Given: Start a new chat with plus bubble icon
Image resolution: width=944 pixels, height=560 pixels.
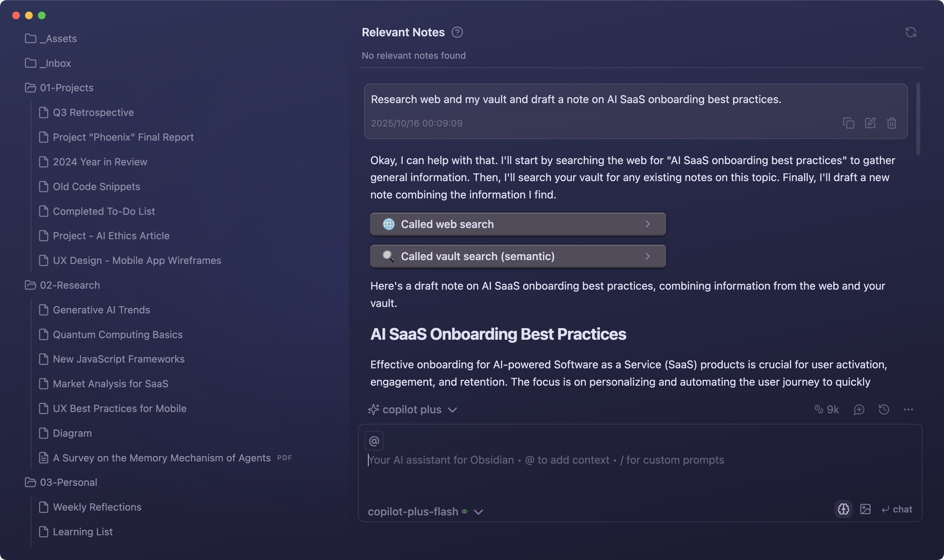Looking at the screenshot, I should [859, 409].
